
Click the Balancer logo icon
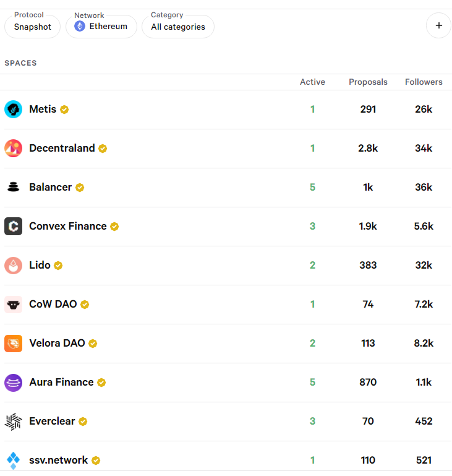click(x=13, y=188)
